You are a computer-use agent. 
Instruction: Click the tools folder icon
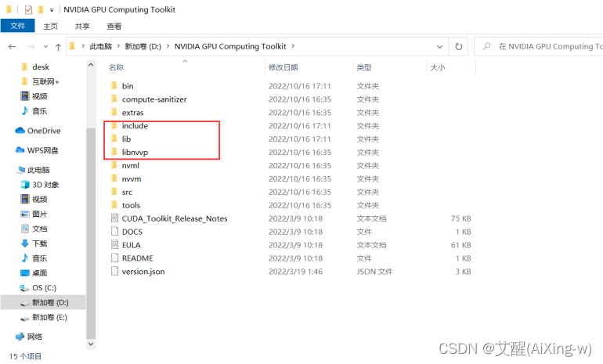coord(114,205)
